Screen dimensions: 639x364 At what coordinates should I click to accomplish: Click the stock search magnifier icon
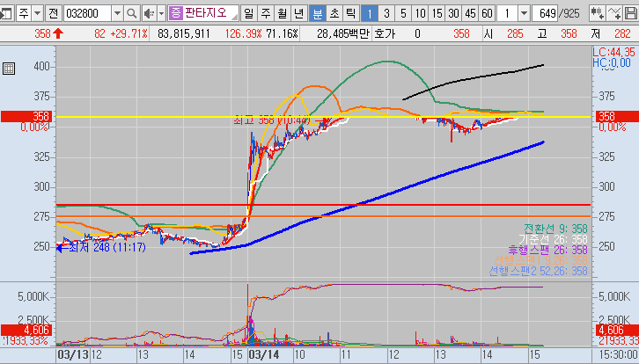click(132, 14)
